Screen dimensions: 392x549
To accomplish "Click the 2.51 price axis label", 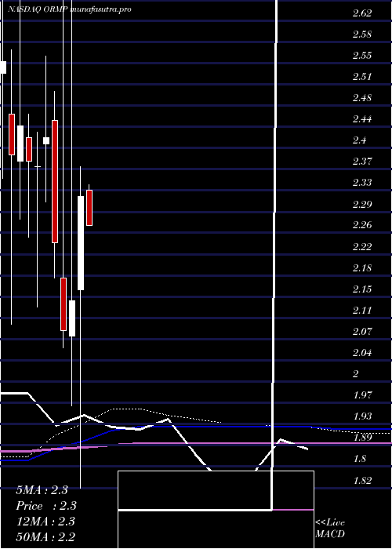I will (362, 77).
